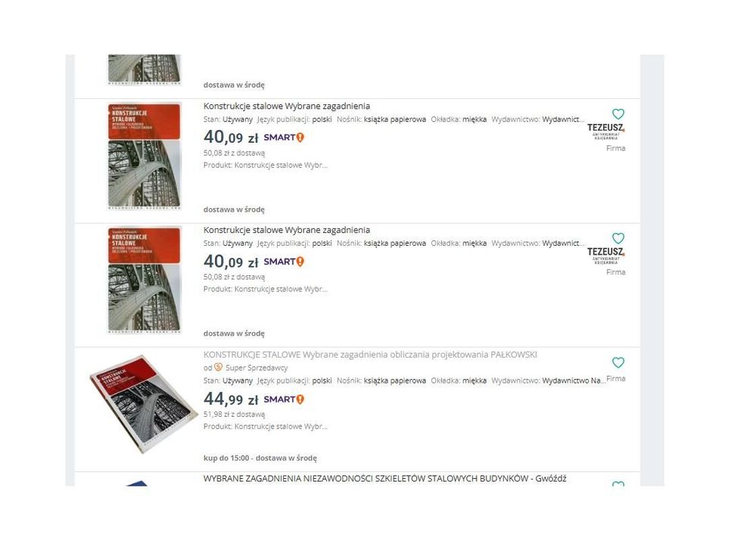Open the angled book photo thumbnail
Viewport: 756px width, 534px height.
144,404
